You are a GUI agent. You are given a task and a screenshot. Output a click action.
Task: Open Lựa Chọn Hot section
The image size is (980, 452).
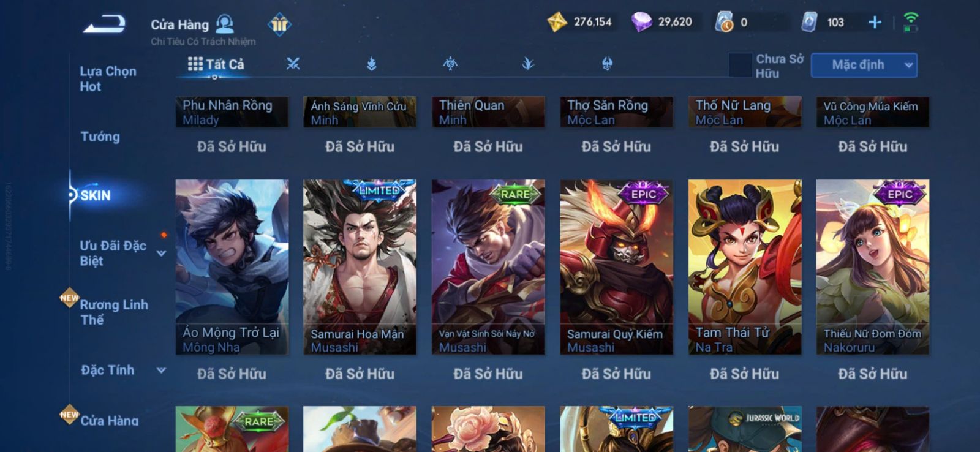tap(108, 78)
